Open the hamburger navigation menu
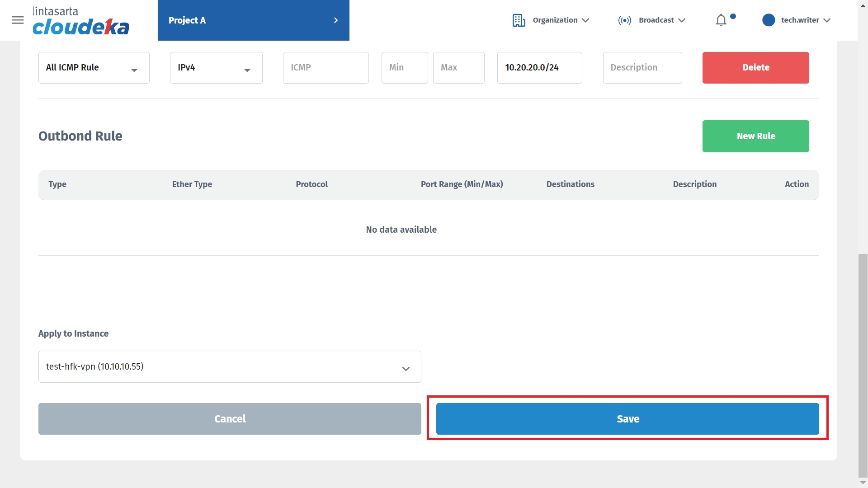 click(x=18, y=20)
